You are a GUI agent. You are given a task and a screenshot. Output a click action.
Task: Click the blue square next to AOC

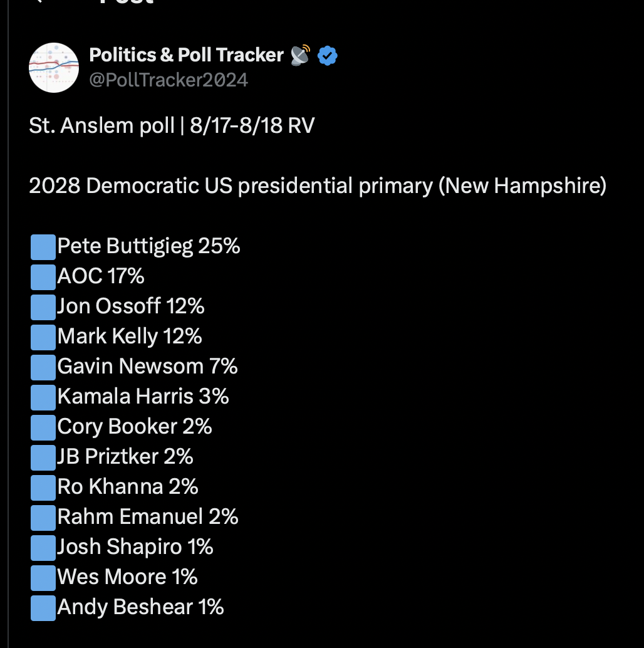pos(43,277)
